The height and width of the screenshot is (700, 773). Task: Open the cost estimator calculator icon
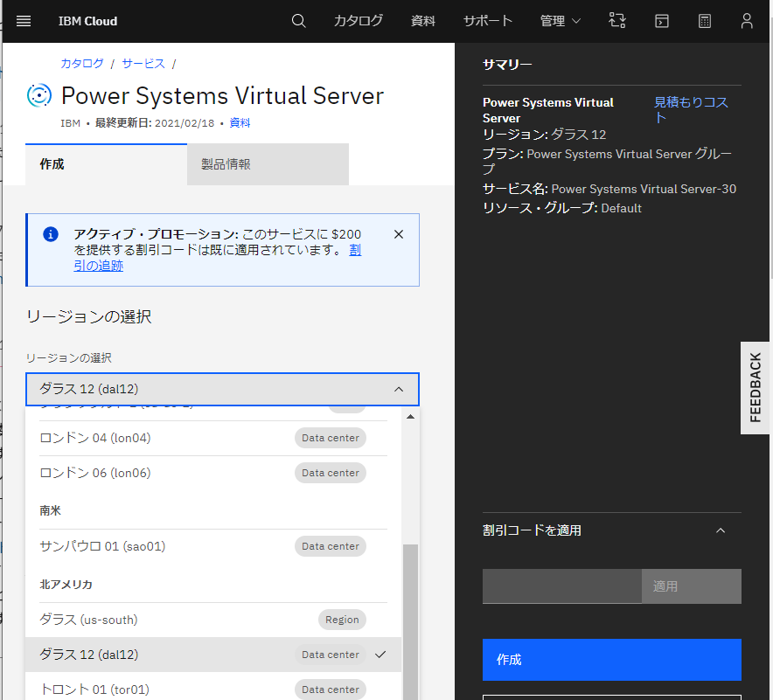704,20
